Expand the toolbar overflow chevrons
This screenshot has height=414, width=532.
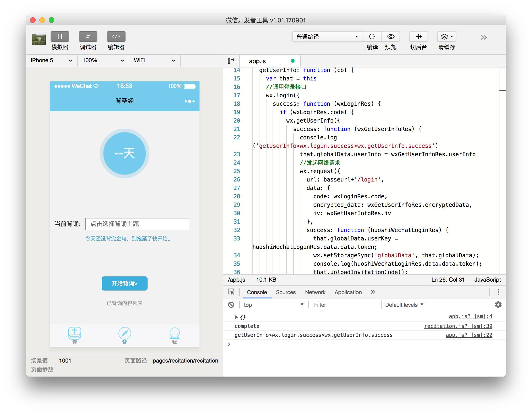coord(484,37)
